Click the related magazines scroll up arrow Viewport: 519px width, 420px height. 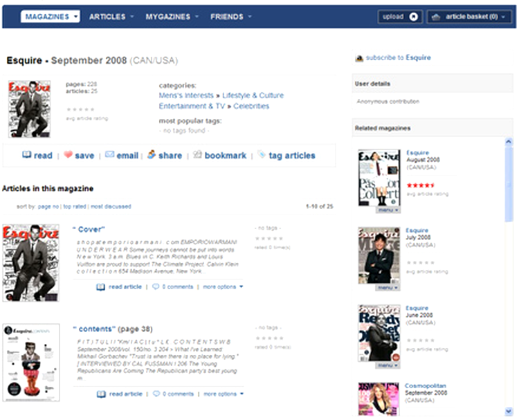pos(509,142)
